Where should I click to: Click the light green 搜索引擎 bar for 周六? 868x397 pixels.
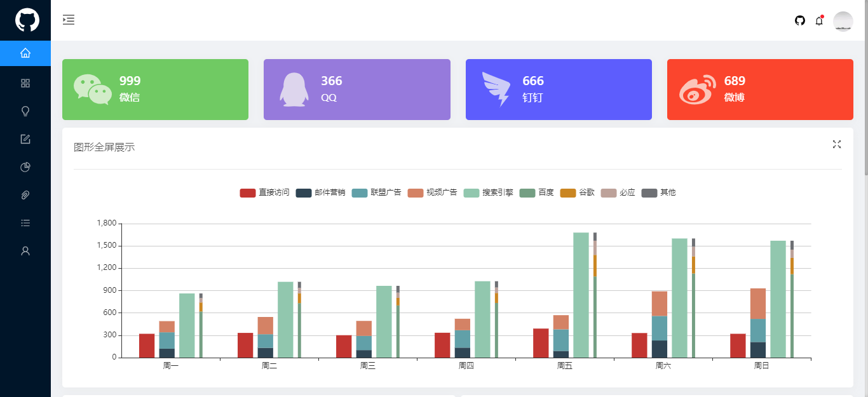pyautogui.click(x=679, y=298)
